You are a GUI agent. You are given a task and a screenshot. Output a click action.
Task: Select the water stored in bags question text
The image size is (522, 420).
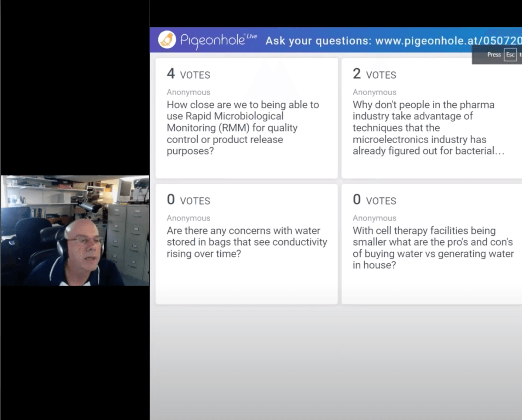(247, 242)
